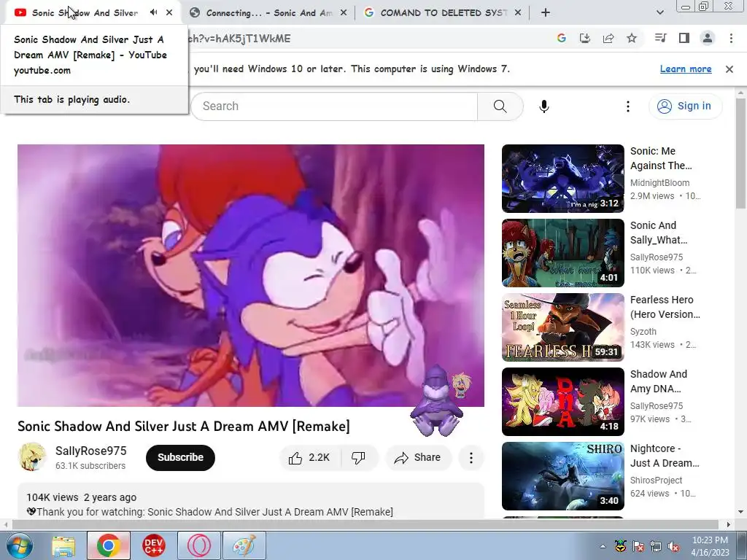Viewport: 747px width, 560px height.
Task: Open Nightcore - Just A Dream... title
Action: 665,455
